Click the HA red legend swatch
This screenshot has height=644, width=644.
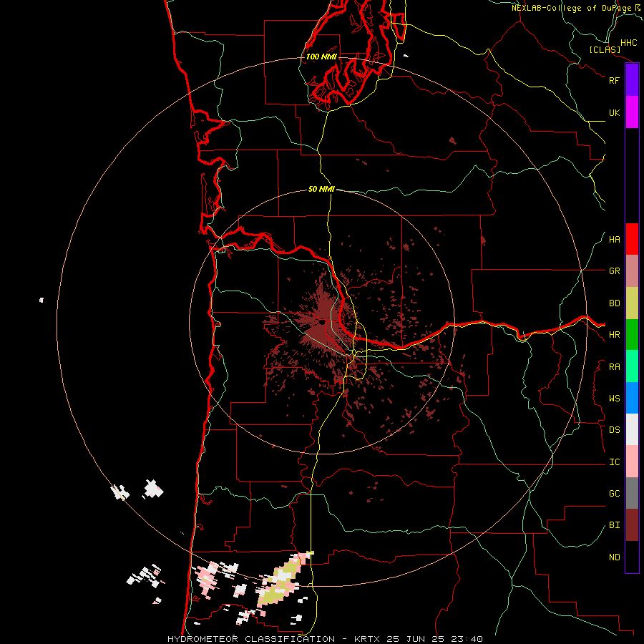(x=632, y=239)
